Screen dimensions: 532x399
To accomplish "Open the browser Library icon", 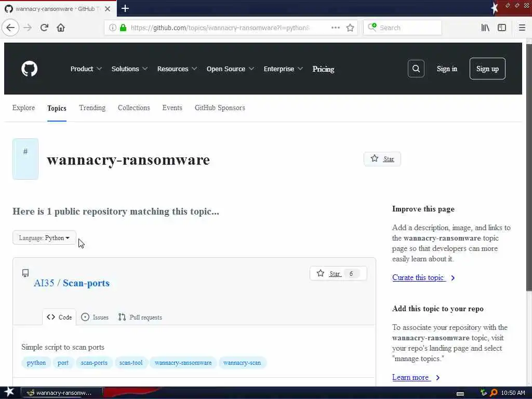I will coord(485,28).
